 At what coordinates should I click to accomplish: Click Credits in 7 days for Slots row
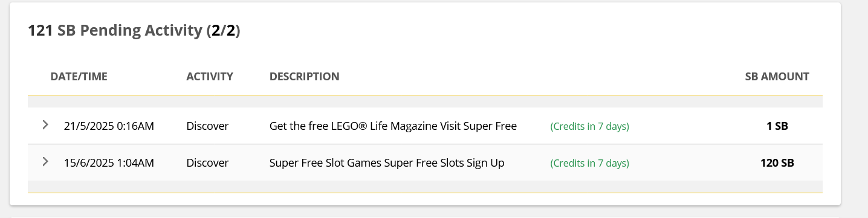(589, 164)
